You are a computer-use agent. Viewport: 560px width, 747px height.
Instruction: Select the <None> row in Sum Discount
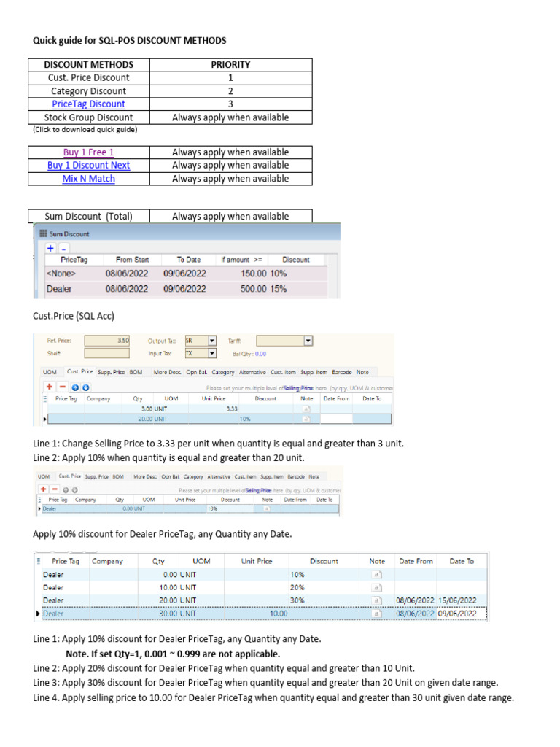click(x=186, y=274)
